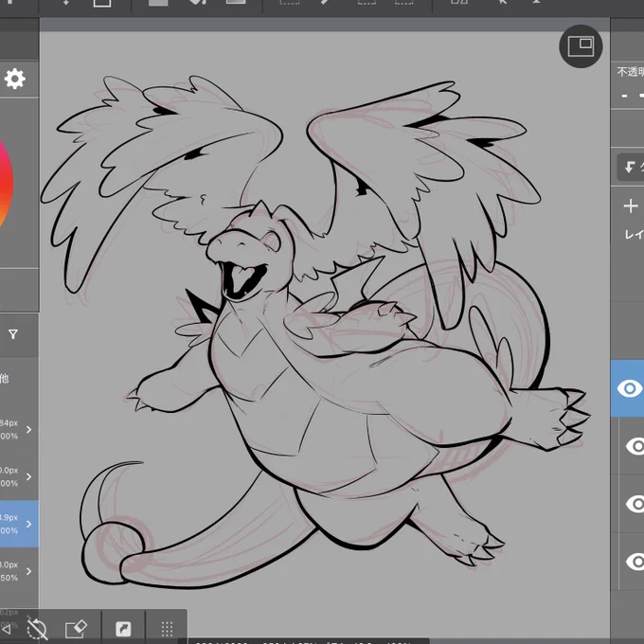Click the clip-to-layer-below arrow button
This screenshot has height=644, width=644.
[632, 168]
